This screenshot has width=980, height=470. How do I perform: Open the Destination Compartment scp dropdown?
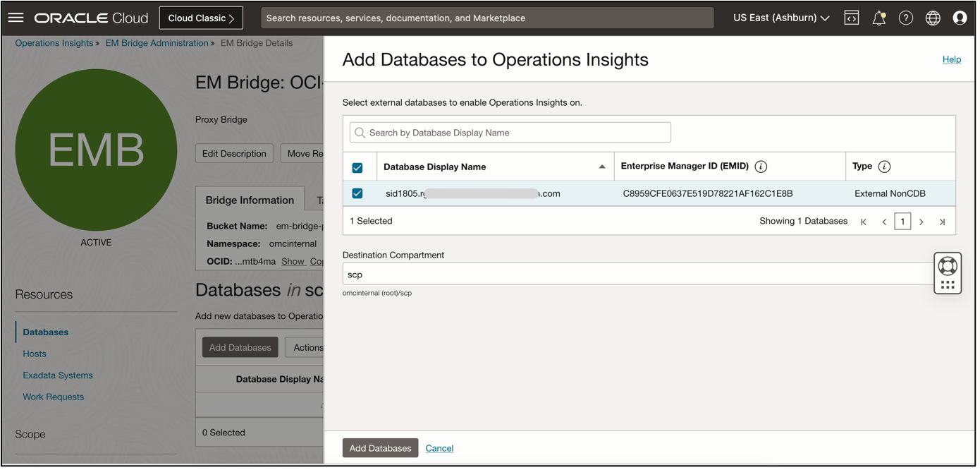[638, 275]
